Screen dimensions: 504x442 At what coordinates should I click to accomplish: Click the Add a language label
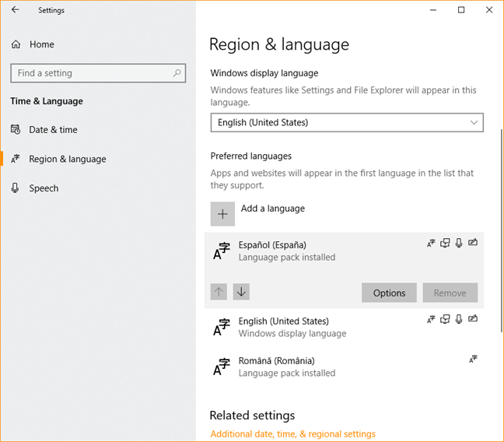point(272,209)
